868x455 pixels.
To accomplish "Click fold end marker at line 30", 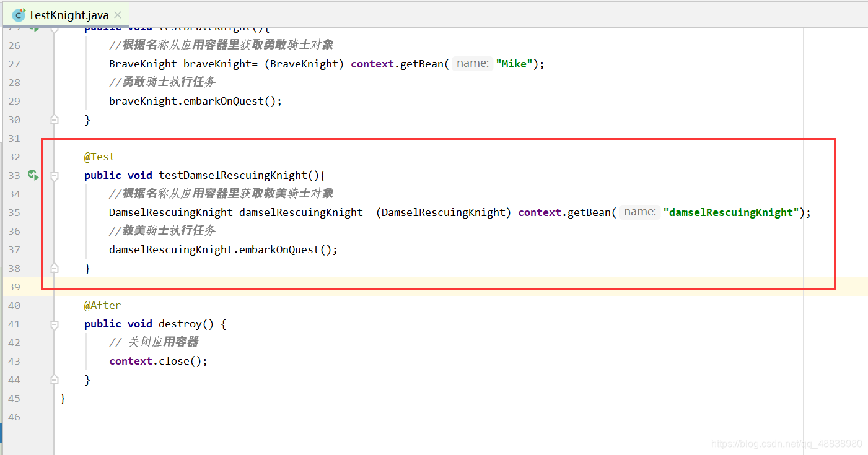I will [55, 119].
